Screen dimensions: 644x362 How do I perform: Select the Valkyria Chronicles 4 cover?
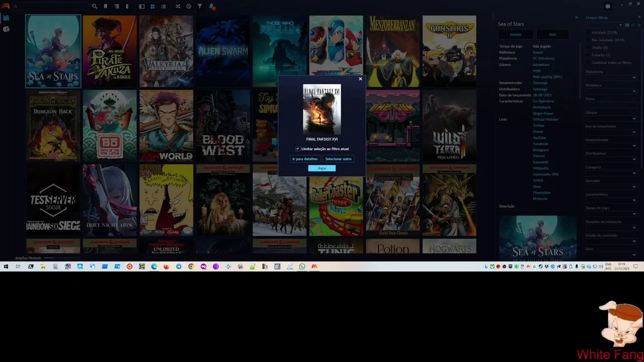point(167,51)
